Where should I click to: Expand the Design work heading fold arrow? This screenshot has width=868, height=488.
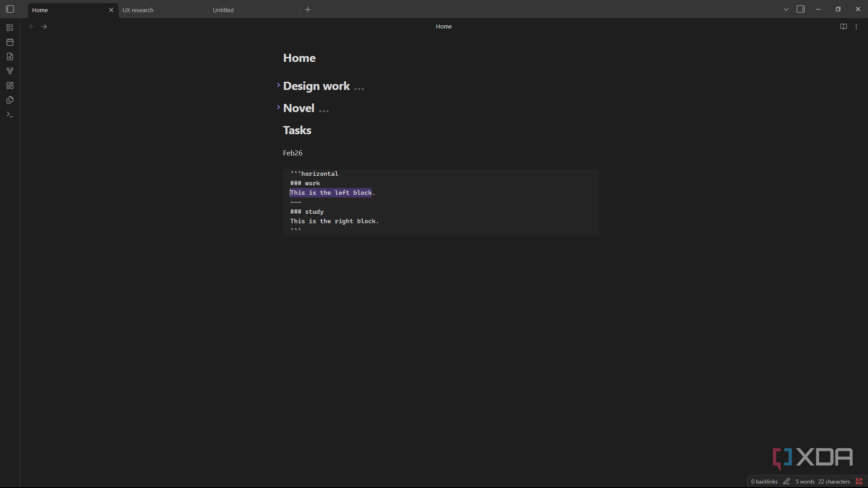click(x=278, y=85)
